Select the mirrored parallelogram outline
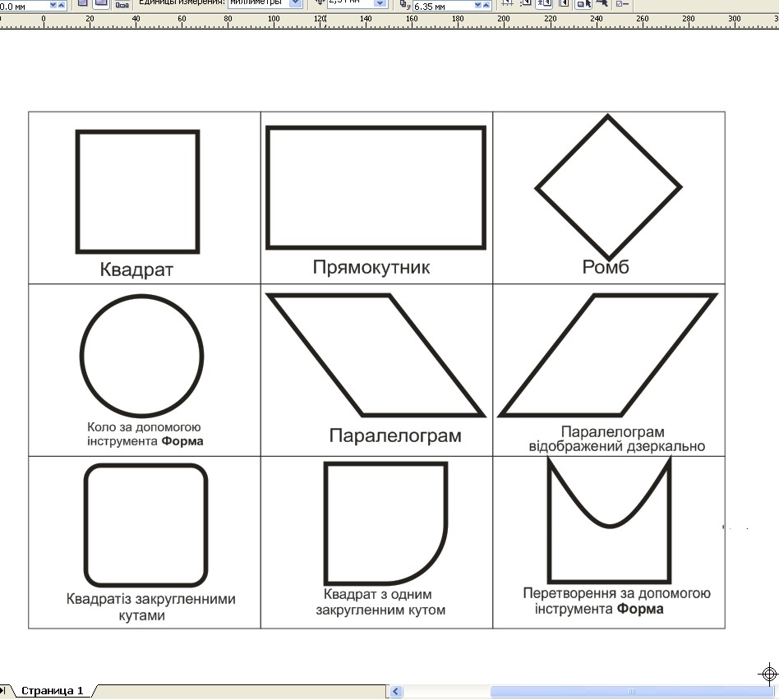The height and width of the screenshot is (700, 779). coord(608,355)
